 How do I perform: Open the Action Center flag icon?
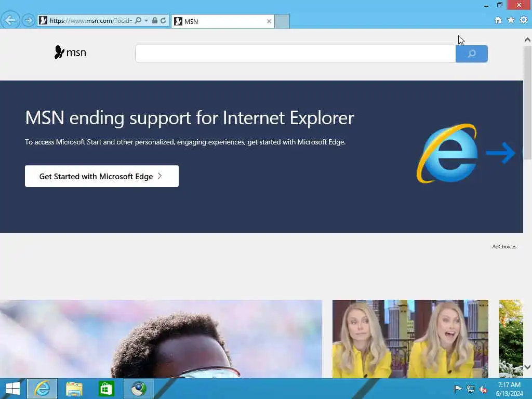(x=458, y=389)
